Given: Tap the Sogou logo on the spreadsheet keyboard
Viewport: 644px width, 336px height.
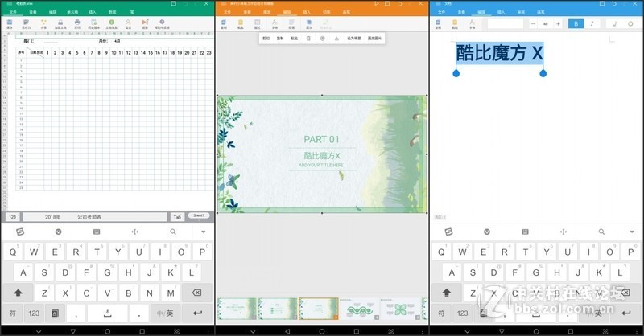Looking at the screenshot, I should point(19,232).
